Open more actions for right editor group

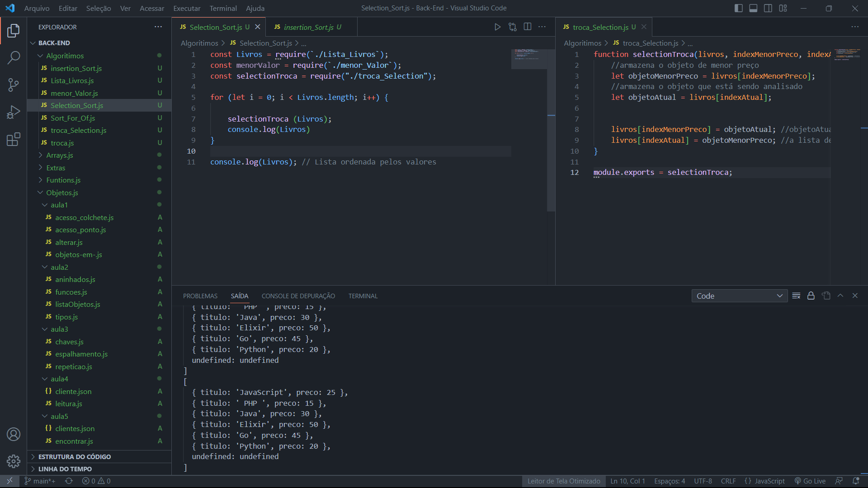click(x=855, y=27)
